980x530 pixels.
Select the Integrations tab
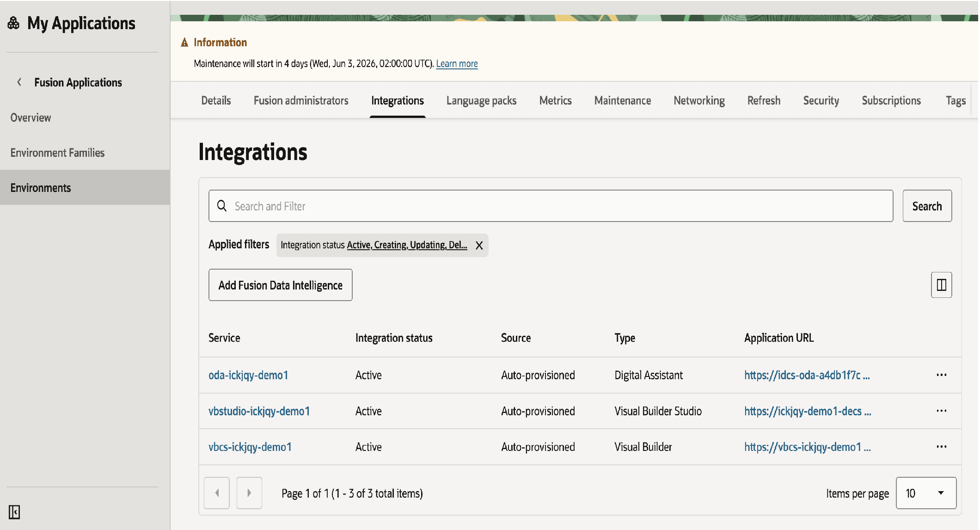coord(398,100)
